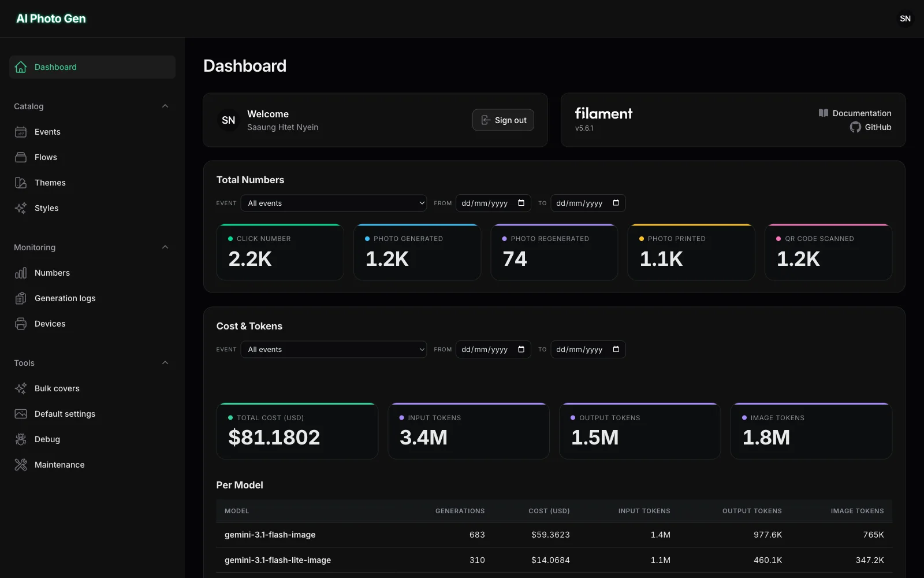
Task: Open the Devices page
Action: [92, 324]
